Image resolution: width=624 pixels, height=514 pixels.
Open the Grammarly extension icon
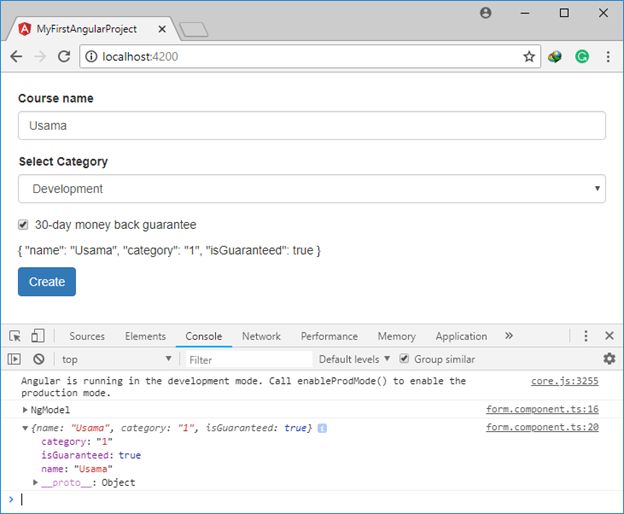point(581,57)
